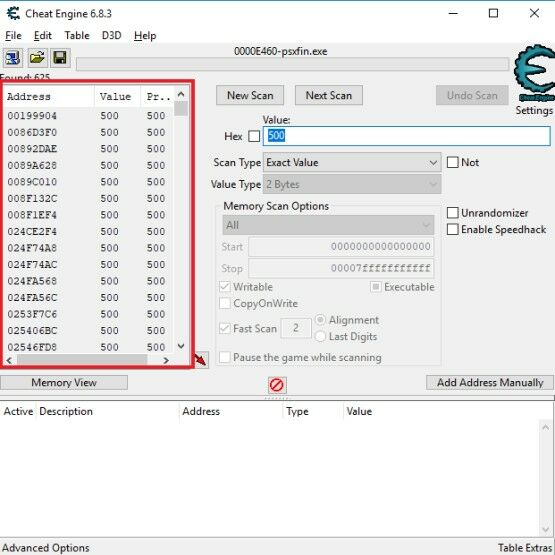Click the Description column header in address table
Image resolution: width=555 pixels, height=555 pixels.
click(108, 411)
